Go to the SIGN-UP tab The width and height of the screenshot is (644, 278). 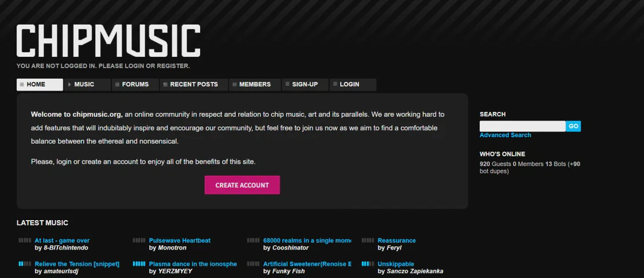coord(305,85)
